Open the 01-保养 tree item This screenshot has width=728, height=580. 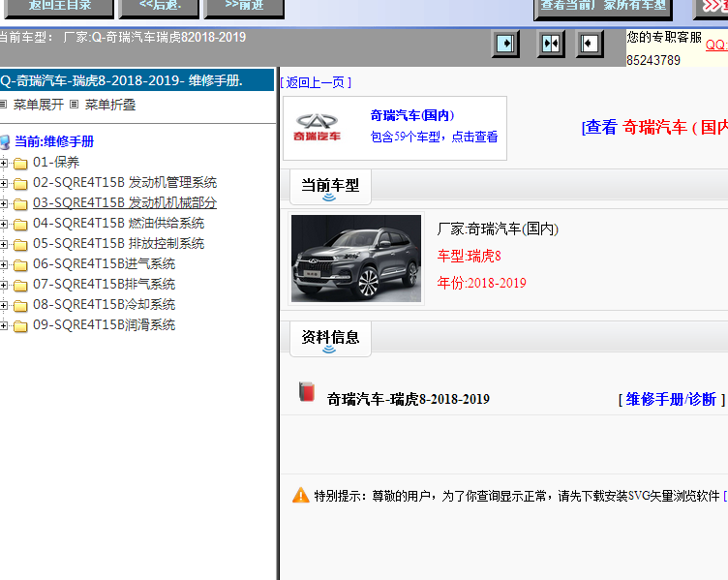click(x=56, y=162)
